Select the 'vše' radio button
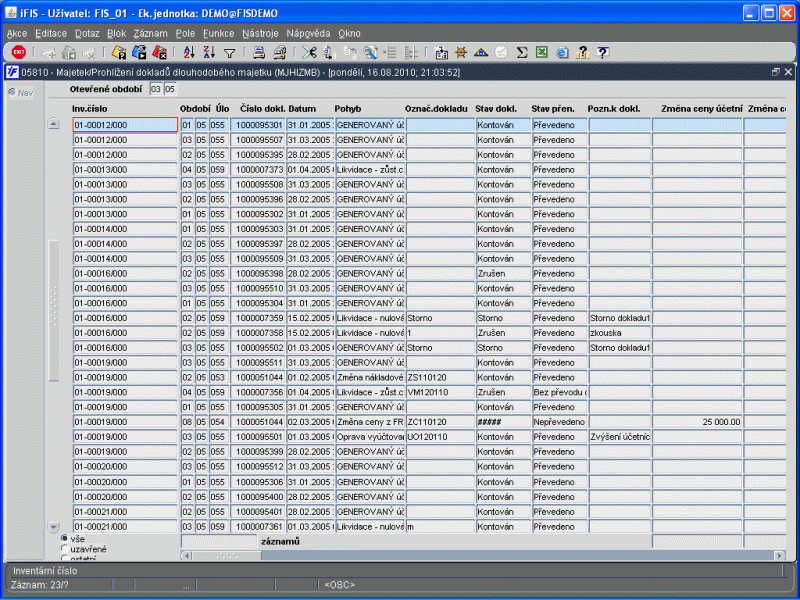Viewport: 800px width, 600px height. (x=66, y=539)
